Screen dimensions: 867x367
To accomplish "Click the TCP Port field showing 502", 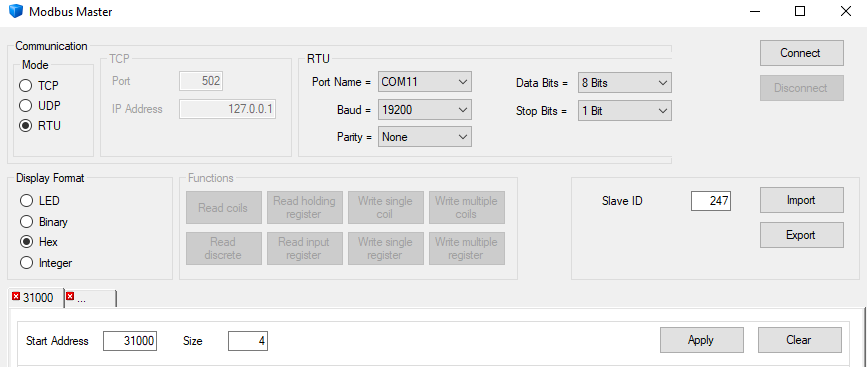I will click(x=201, y=81).
